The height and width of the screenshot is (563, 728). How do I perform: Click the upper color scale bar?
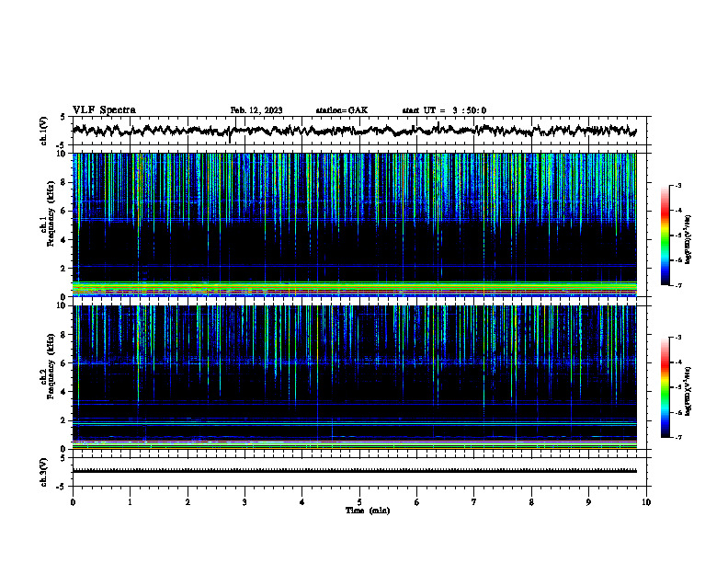665,236
